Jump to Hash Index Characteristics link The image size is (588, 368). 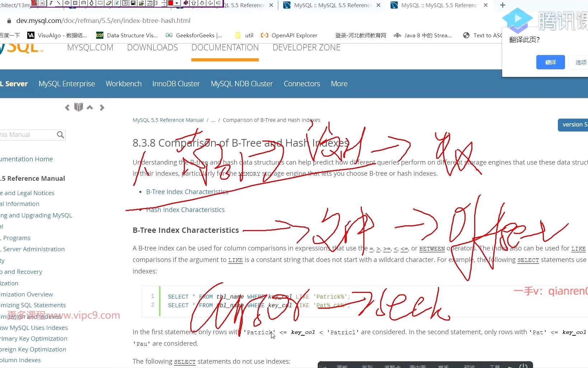[185, 210]
